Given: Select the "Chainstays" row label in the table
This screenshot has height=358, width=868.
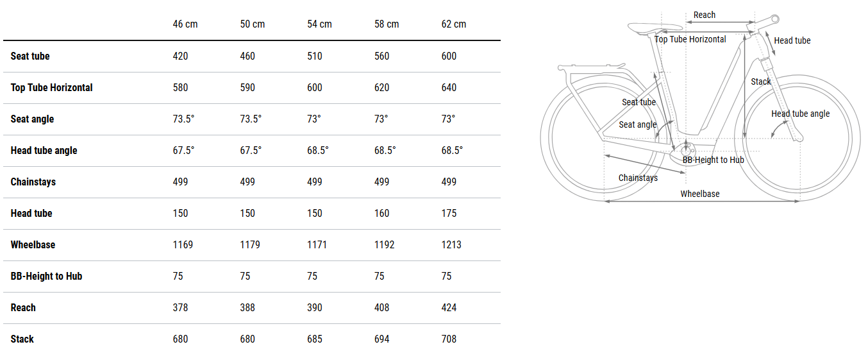Looking at the screenshot, I should click(33, 182).
